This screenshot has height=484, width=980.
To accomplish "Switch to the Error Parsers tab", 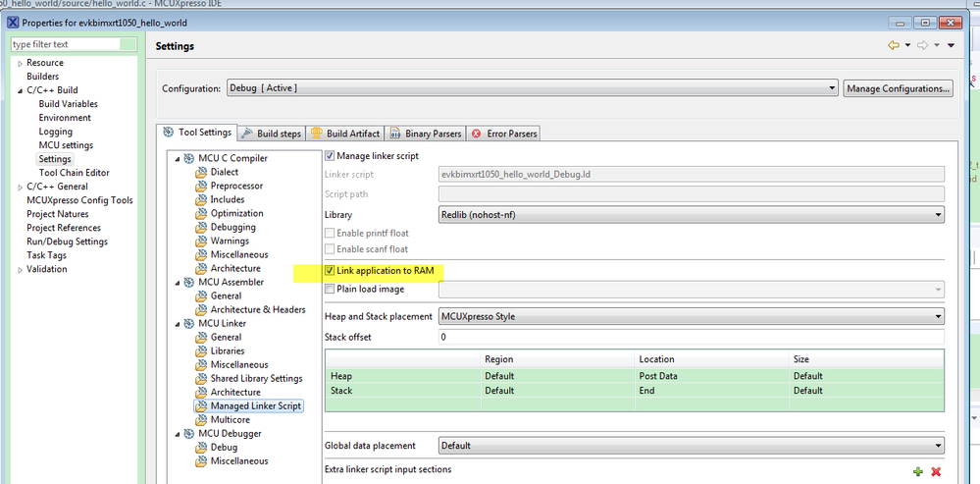I will (504, 134).
